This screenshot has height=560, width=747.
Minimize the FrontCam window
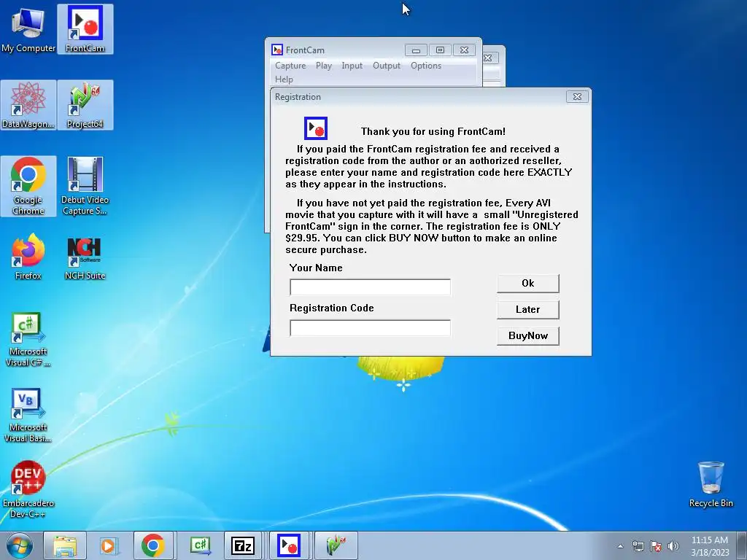point(416,50)
